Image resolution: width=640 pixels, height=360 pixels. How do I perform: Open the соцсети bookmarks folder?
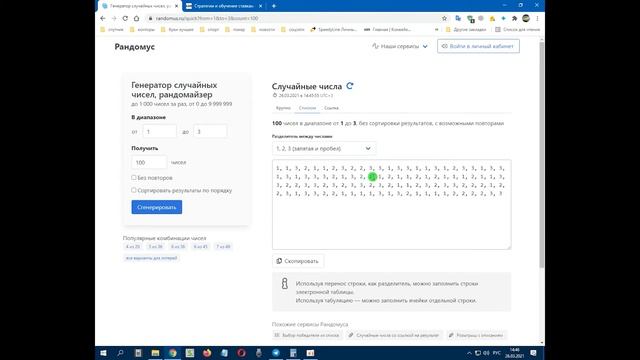(293, 29)
